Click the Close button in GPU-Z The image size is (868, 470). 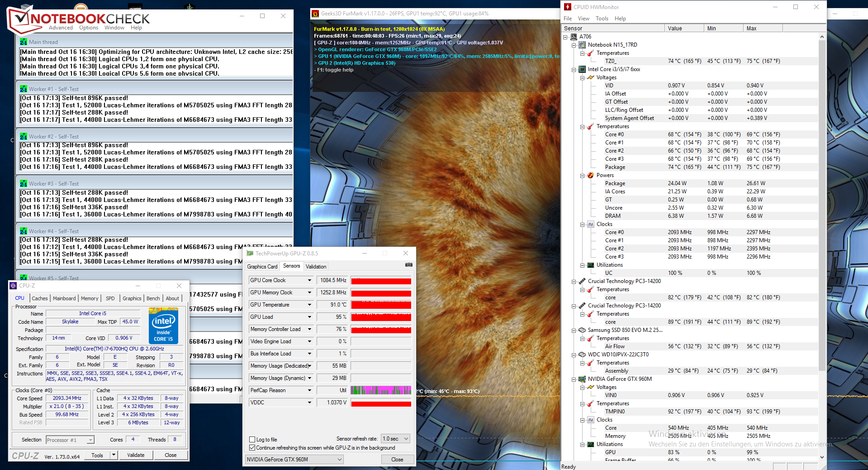click(x=397, y=460)
